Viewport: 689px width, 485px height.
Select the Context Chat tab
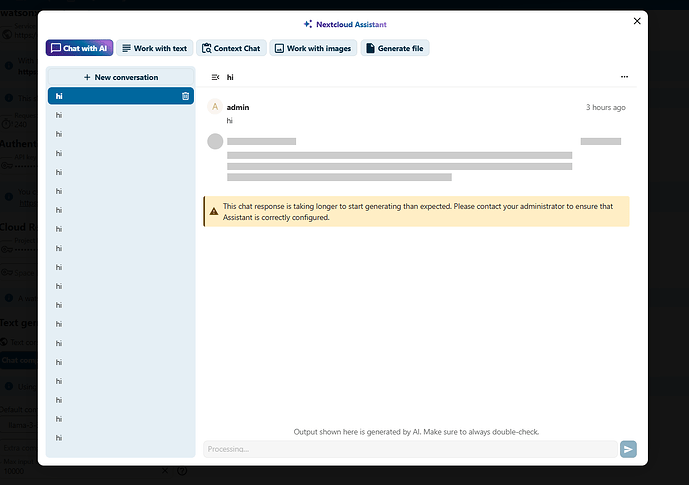point(229,48)
